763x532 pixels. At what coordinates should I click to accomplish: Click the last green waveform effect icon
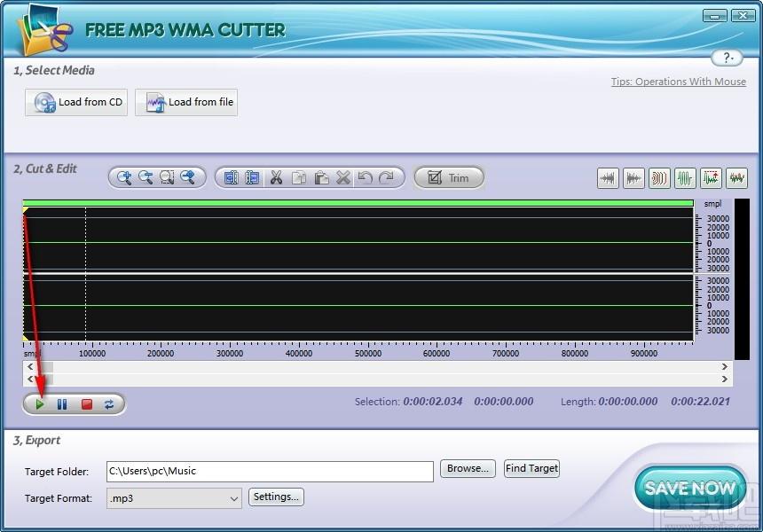click(736, 178)
